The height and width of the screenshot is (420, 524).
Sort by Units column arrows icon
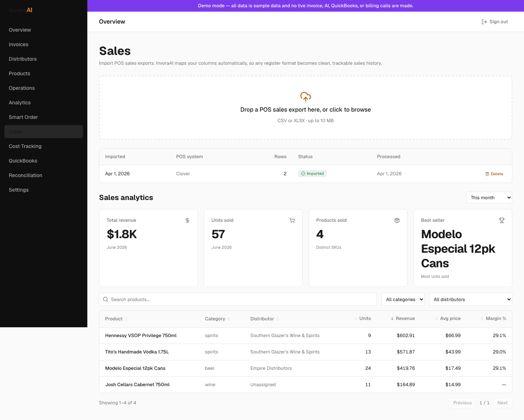click(356, 319)
